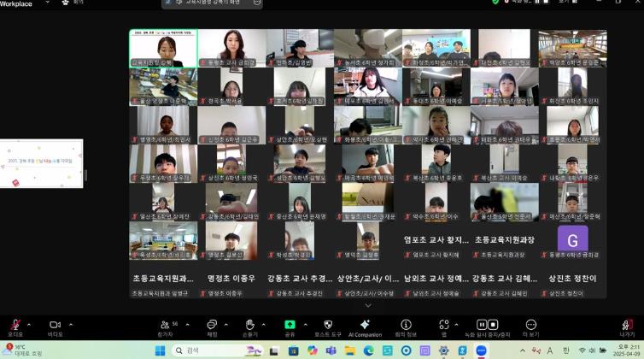The image size is (644, 359).
Task: Click the green share screen button
Action: (x=290, y=326)
